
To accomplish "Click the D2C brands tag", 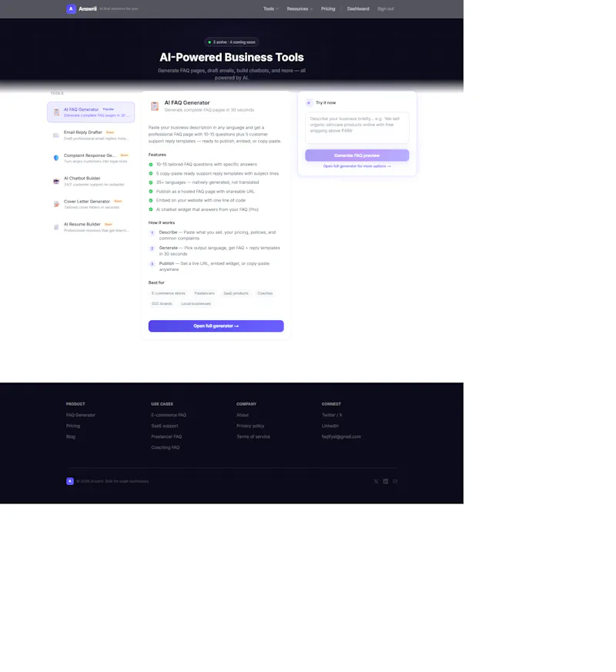I will (162, 304).
